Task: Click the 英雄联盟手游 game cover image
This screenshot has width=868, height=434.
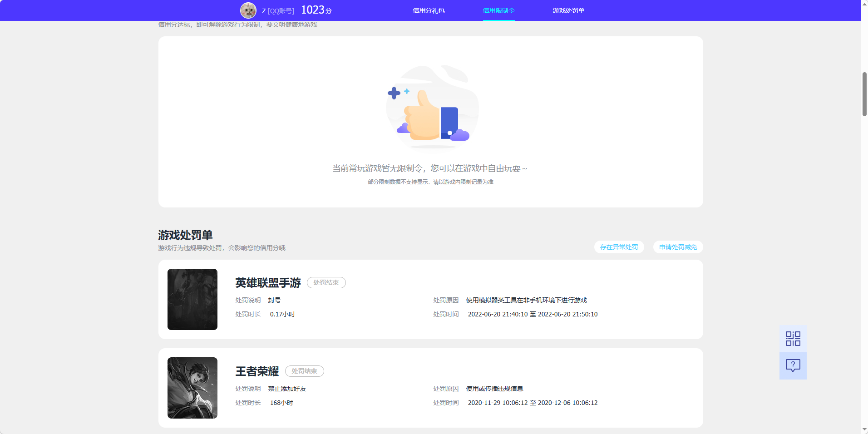Action: 192,300
